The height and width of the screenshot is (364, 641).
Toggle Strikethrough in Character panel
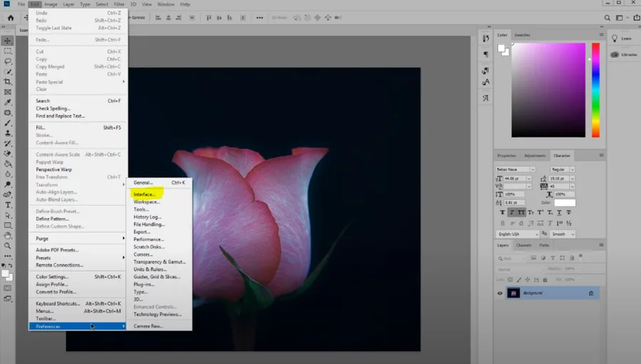click(x=568, y=213)
